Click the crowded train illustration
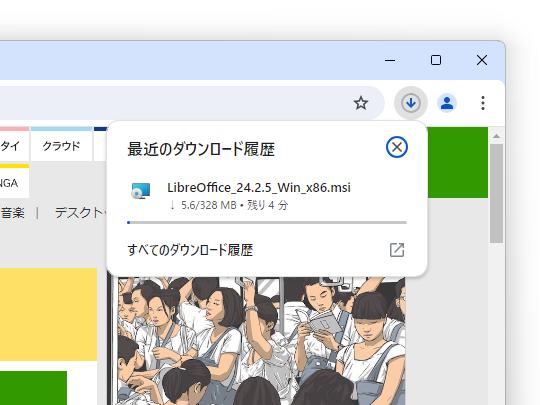 point(262,341)
